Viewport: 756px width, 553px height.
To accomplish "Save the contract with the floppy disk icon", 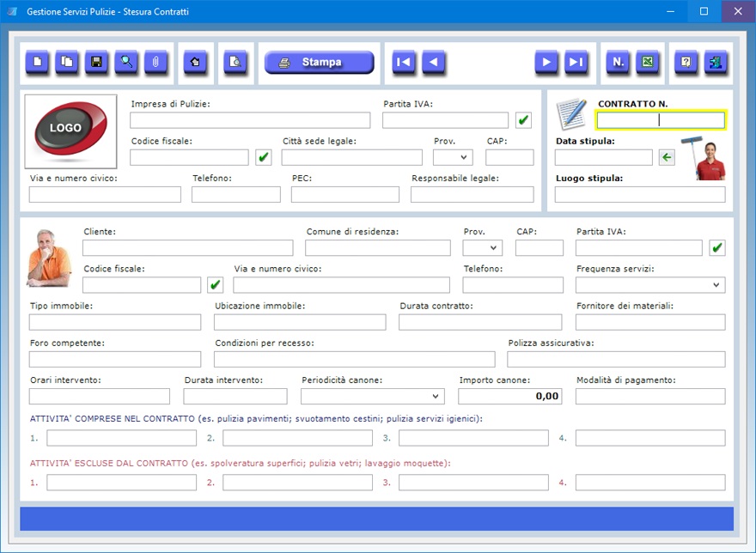I will (96, 63).
